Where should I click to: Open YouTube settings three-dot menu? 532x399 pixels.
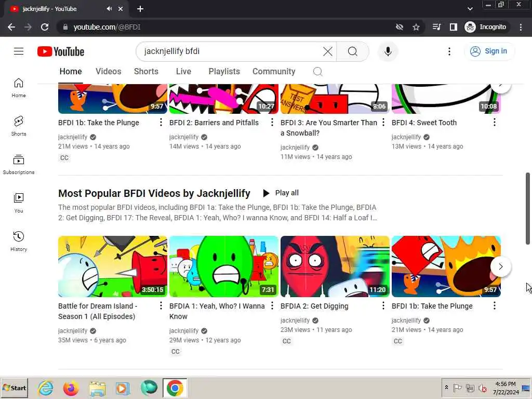449,51
